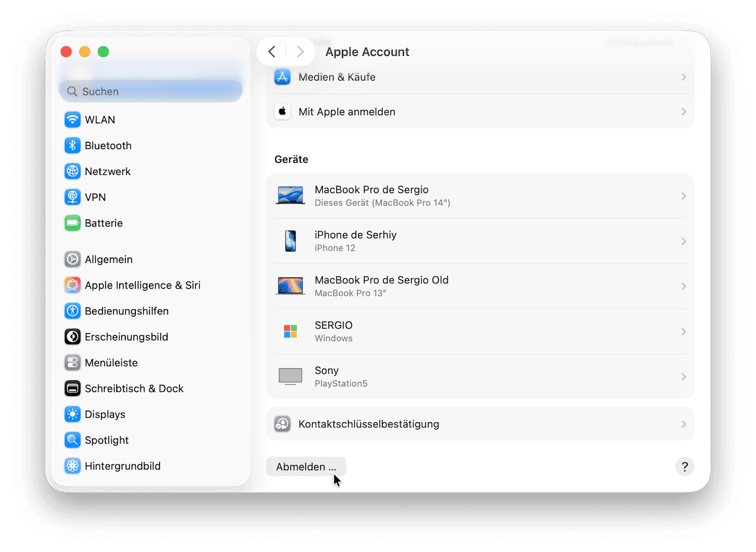The width and height of the screenshot is (756, 552).
Task: Expand Mit Apple anmelden chevron
Action: click(683, 112)
